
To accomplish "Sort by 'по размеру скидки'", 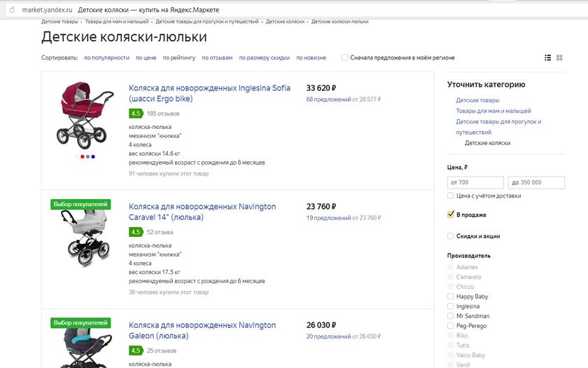I will click(x=265, y=57).
